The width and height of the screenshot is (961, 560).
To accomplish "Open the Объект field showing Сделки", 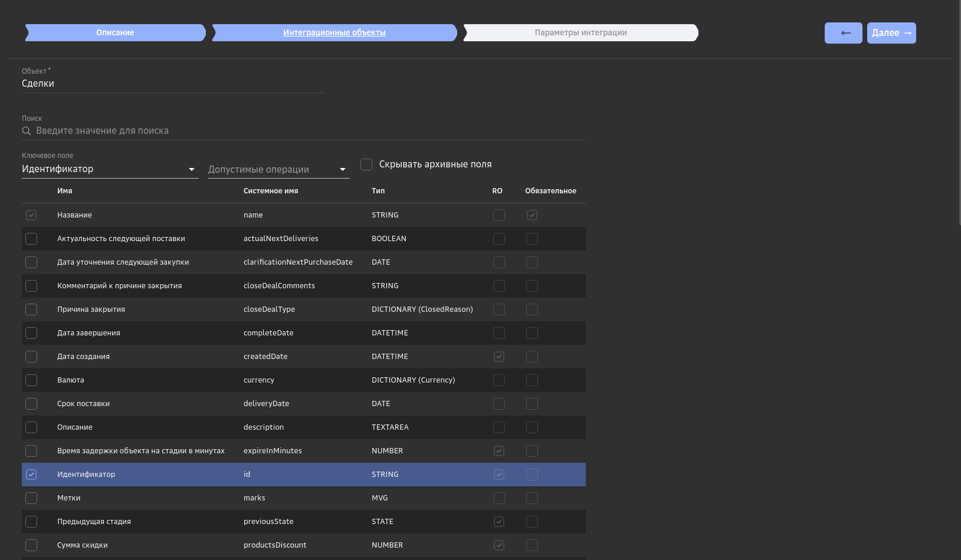I will (172, 84).
